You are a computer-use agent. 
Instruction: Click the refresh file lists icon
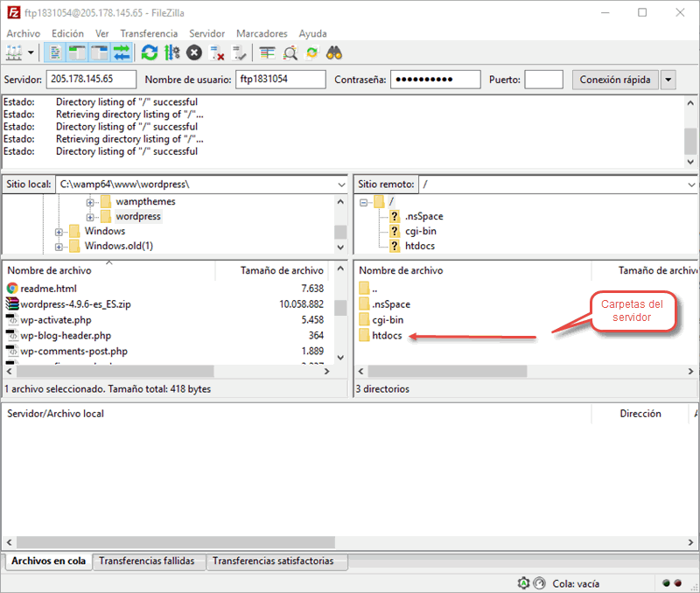[x=150, y=52]
